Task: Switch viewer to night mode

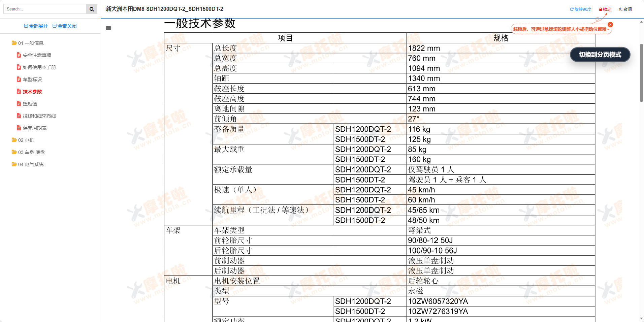Action: (625, 9)
